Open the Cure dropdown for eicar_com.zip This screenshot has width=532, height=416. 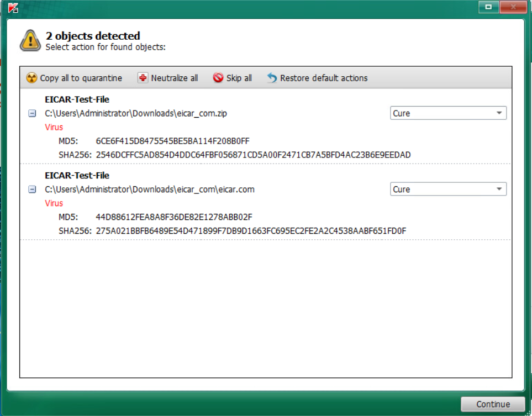coord(448,113)
